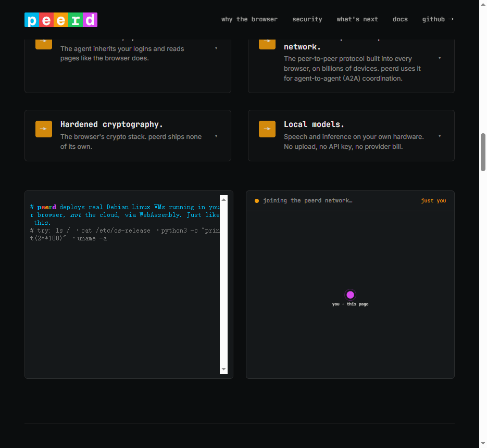Go to the security nav item
Image resolution: width=487 pixels, height=448 pixels.
point(307,19)
